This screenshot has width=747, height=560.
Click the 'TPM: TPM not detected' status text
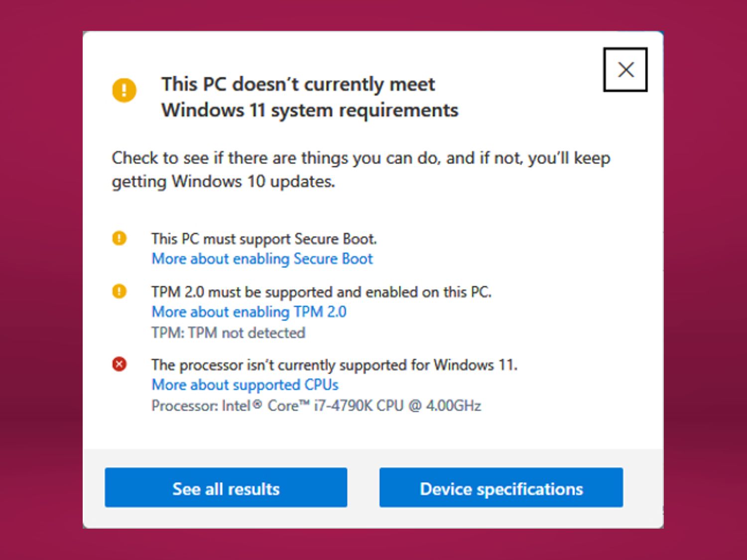point(228,333)
